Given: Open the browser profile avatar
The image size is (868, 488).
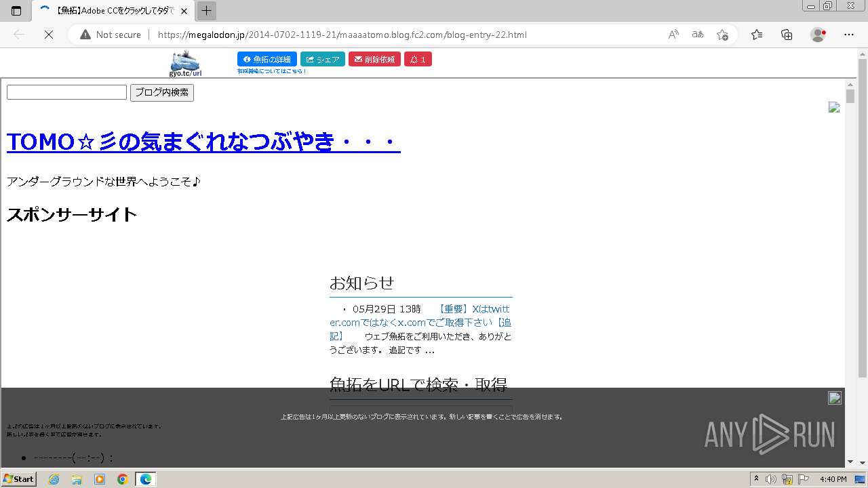Looking at the screenshot, I should 818,35.
